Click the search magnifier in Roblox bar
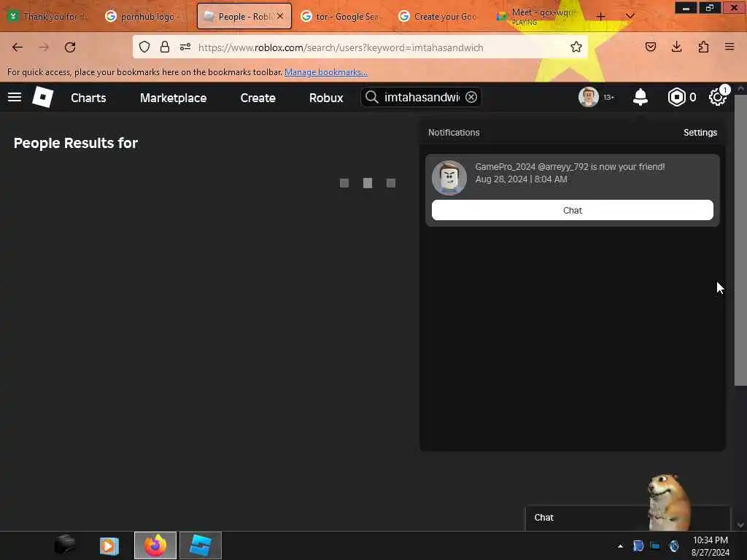The width and height of the screenshot is (747, 560). [x=371, y=97]
